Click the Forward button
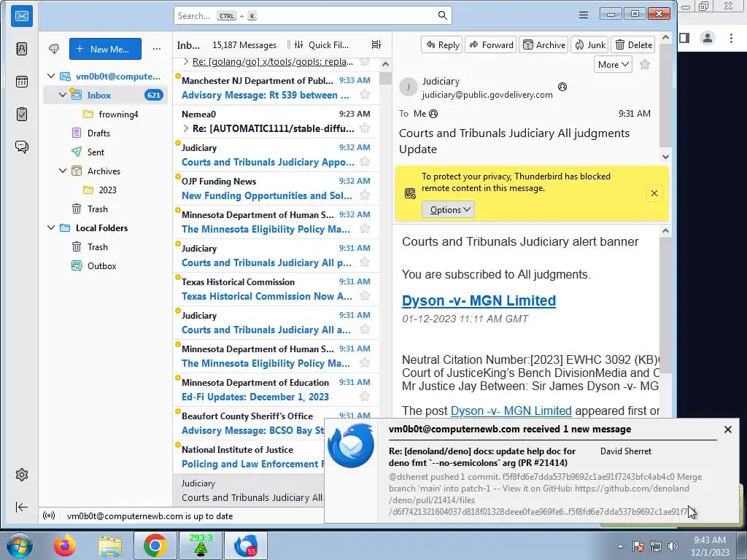This screenshot has height=560, width=747. pos(491,44)
